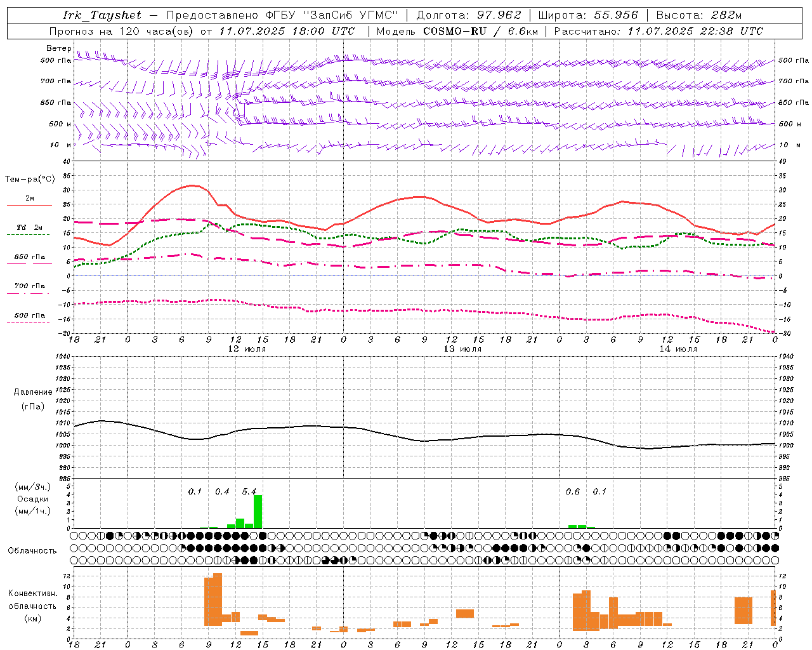Click 850 гПа in the temperature legend
Image resolution: width=812 pixels, height=650 pixels.
(29, 257)
